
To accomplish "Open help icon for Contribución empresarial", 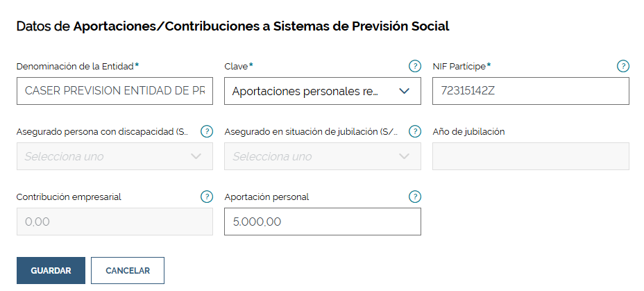I will tap(207, 197).
